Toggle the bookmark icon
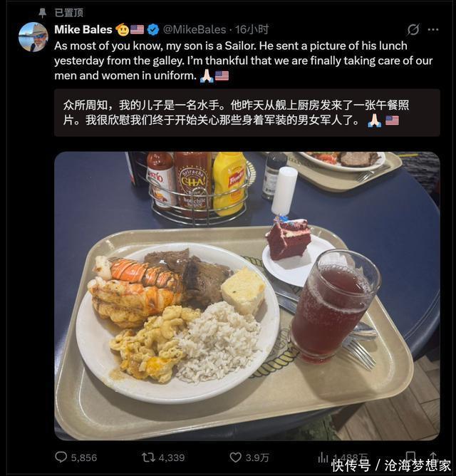The image size is (456, 476). point(411,456)
